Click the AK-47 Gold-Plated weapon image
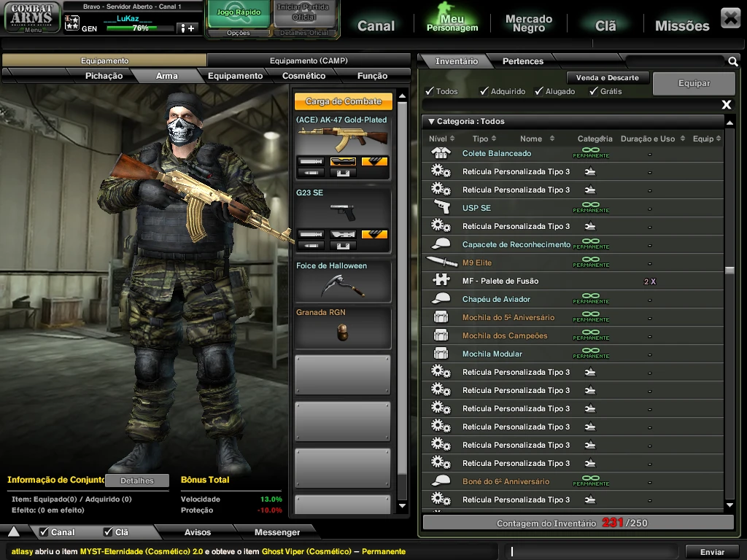This screenshot has height=560, width=747. coord(342,138)
